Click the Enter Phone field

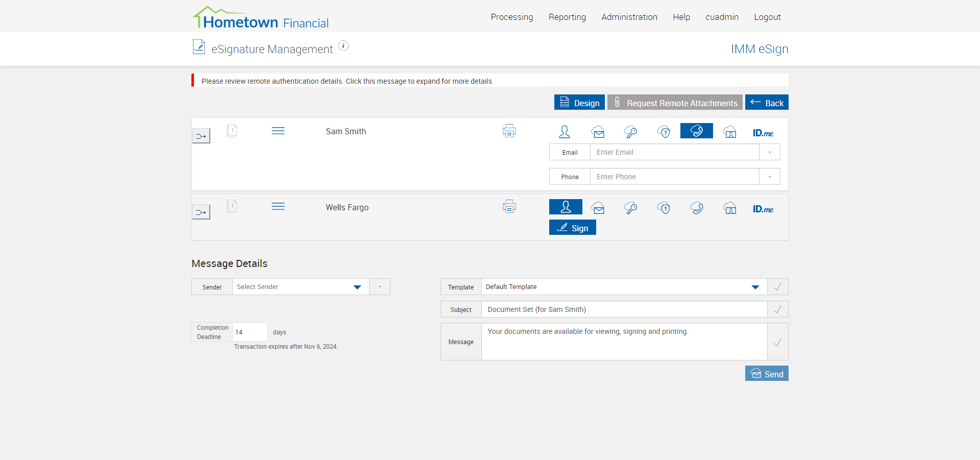click(674, 177)
